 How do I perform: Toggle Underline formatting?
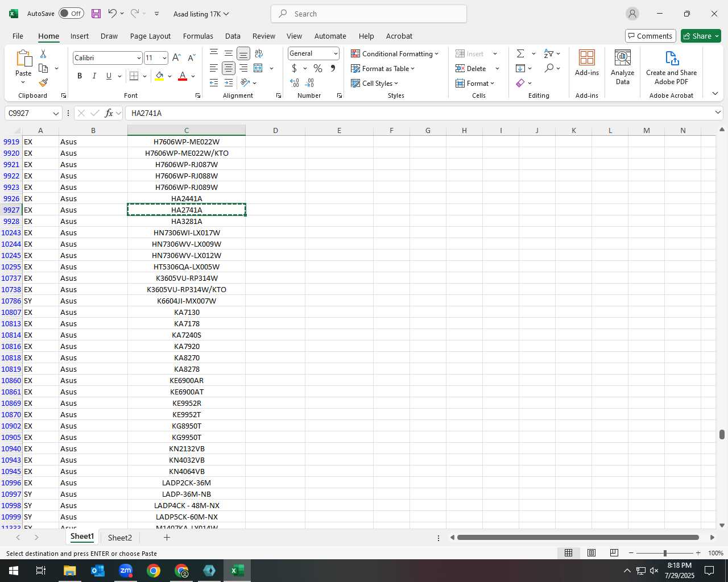tap(109, 76)
